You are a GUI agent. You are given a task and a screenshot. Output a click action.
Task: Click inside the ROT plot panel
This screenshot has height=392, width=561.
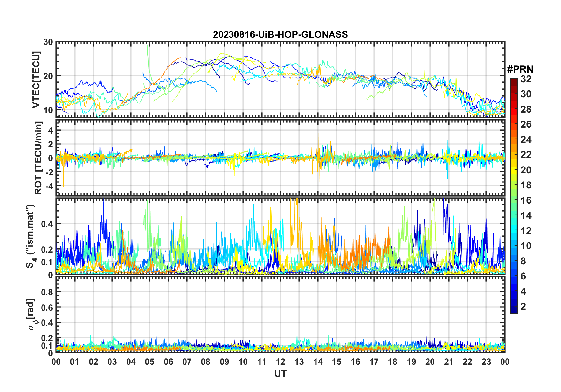point(280,158)
